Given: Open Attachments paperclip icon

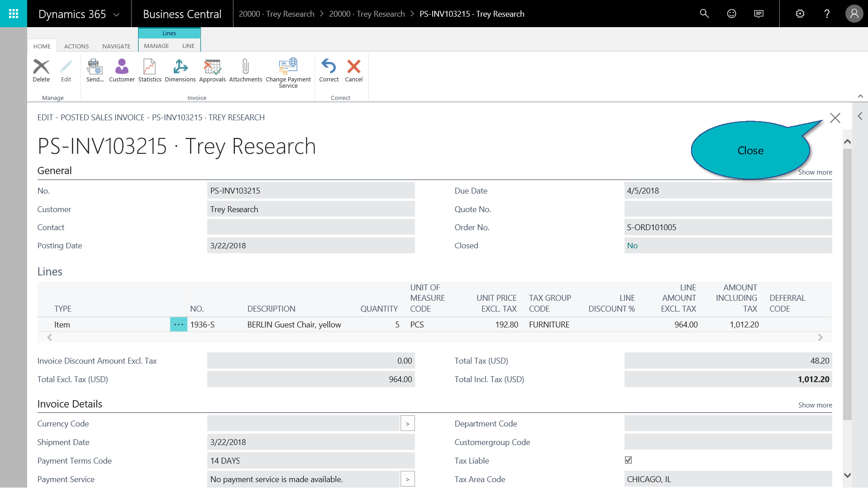Looking at the screenshot, I should tap(245, 70).
